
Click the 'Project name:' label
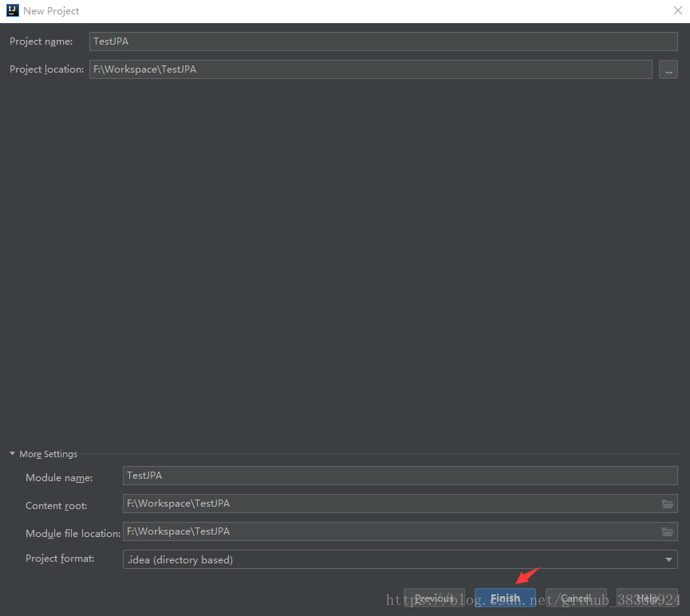41,41
